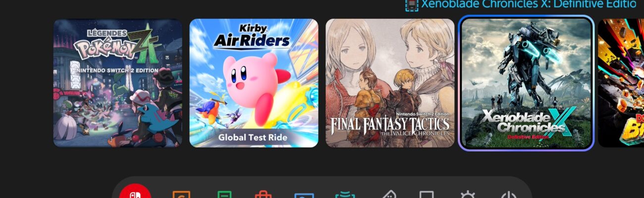Select Sleep Mode power icon
This screenshot has width=644, height=198.
(508, 194)
